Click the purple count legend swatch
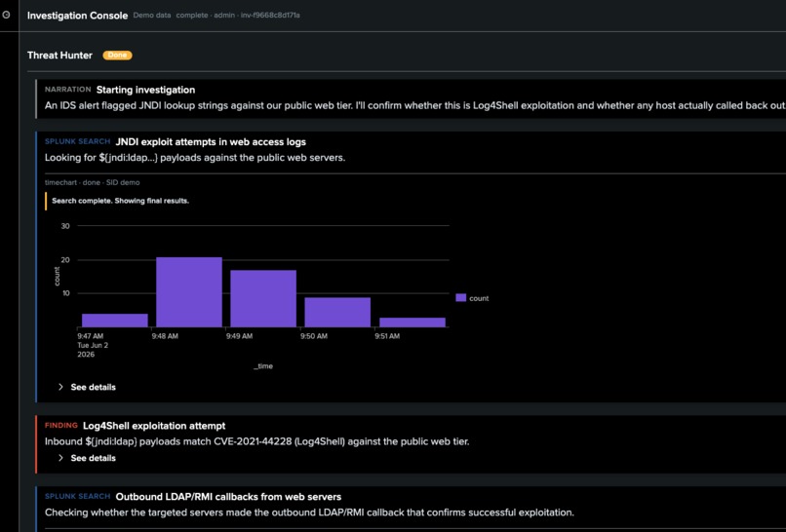Image resolution: width=786 pixels, height=532 pixels. [460, 298]
